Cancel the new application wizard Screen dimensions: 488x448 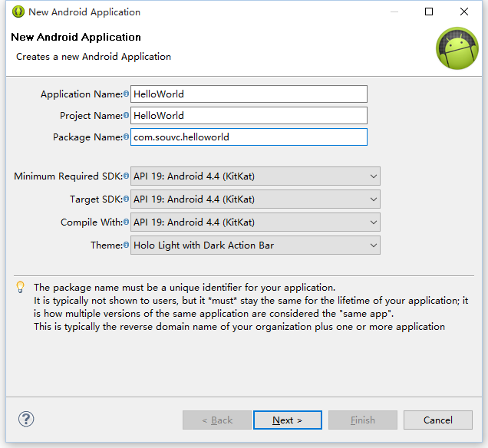438,420
